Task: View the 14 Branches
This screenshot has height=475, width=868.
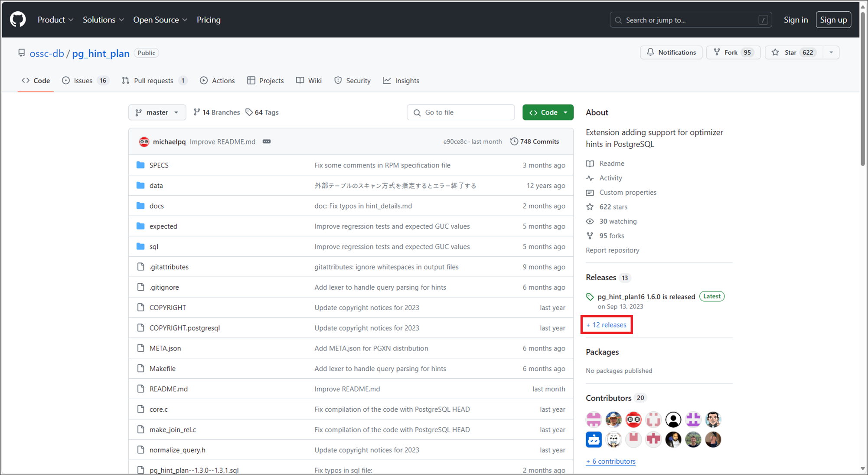Action: click(217, 112)
